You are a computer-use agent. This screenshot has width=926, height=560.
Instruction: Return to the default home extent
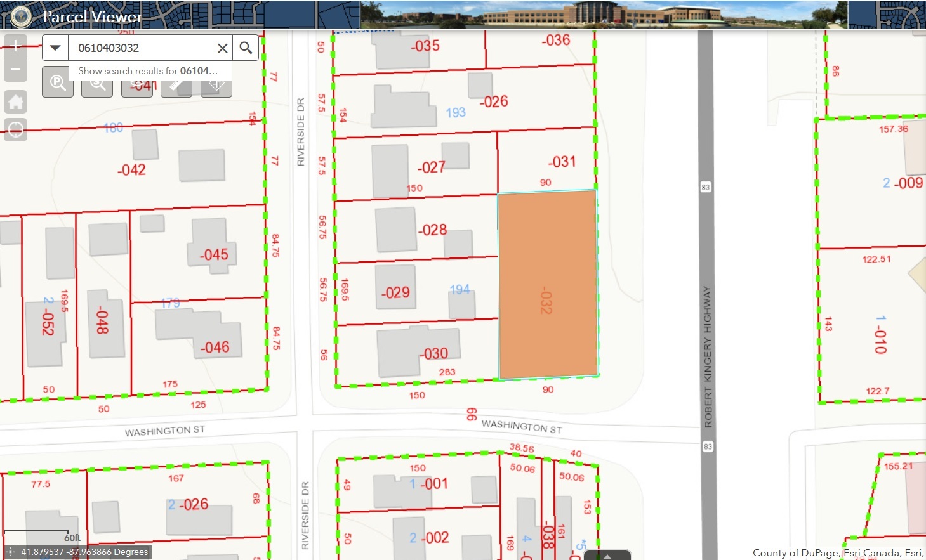(x=15, y=101)
